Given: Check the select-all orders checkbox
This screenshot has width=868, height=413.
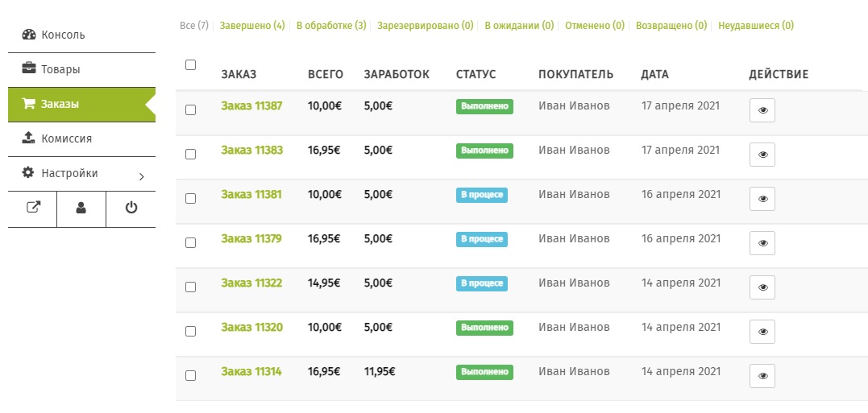Looking at the screenshot, I should [190, 64].
